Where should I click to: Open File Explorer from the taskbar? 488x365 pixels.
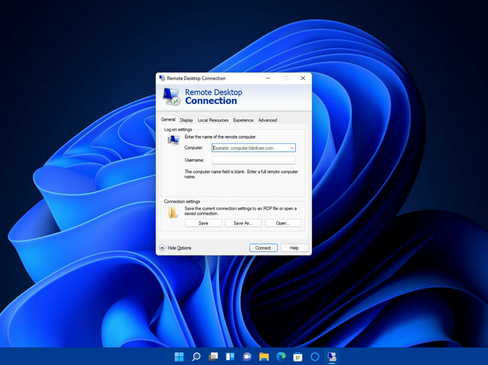[264, 357]
